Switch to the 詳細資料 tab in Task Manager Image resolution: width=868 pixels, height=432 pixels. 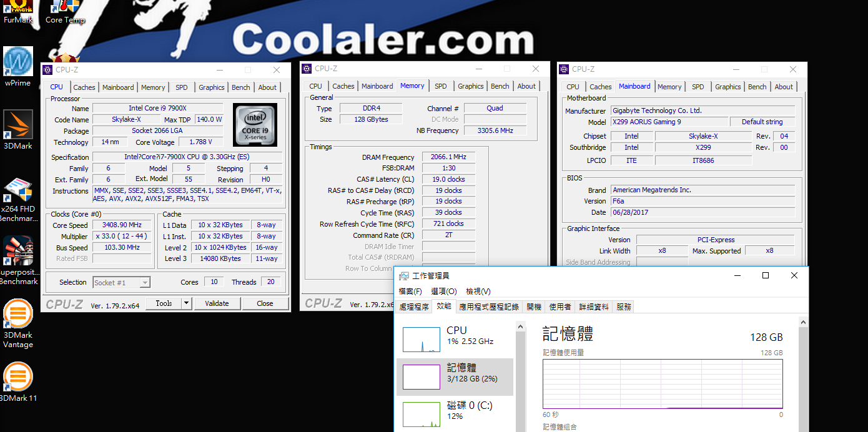(594, 307)
